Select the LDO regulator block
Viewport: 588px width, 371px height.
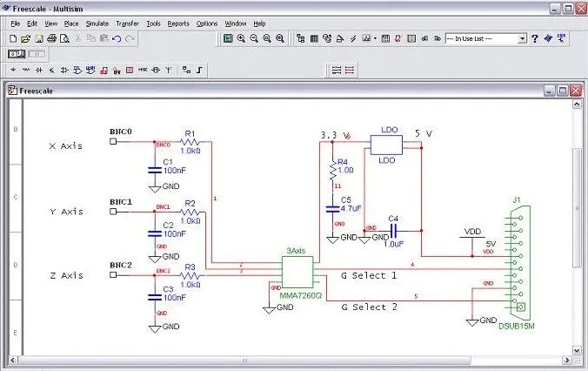[386, 145]
